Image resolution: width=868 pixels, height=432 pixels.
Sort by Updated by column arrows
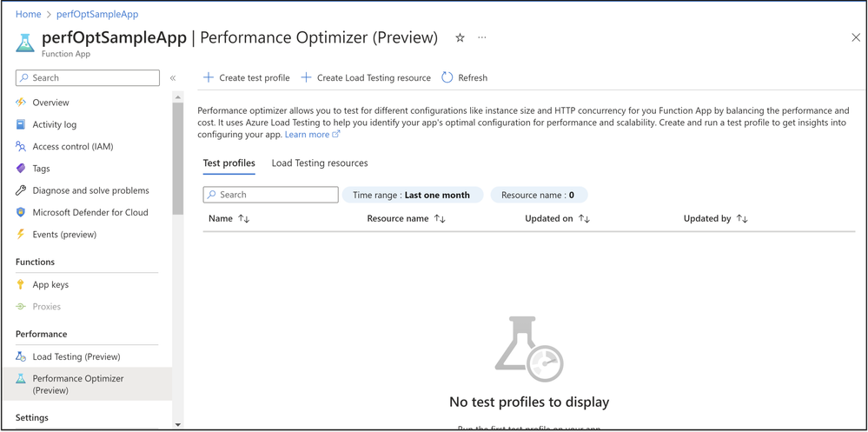pos(742,219)
